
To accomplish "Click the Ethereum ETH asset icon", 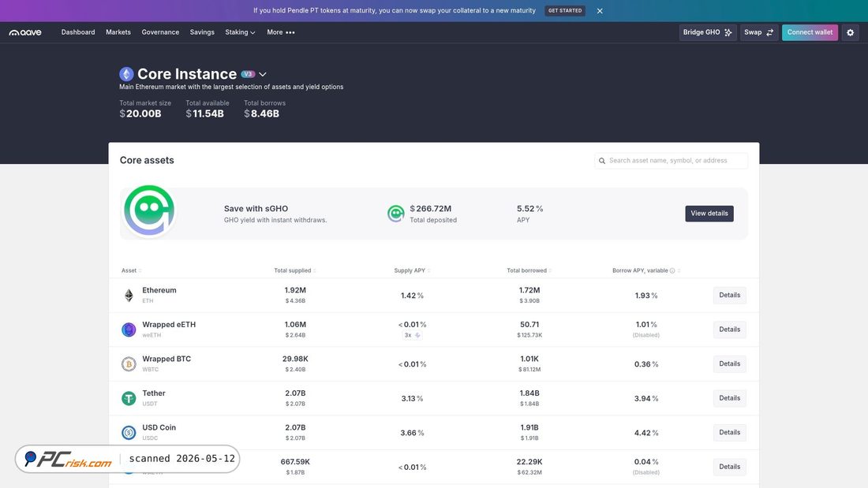I will 129,296.
